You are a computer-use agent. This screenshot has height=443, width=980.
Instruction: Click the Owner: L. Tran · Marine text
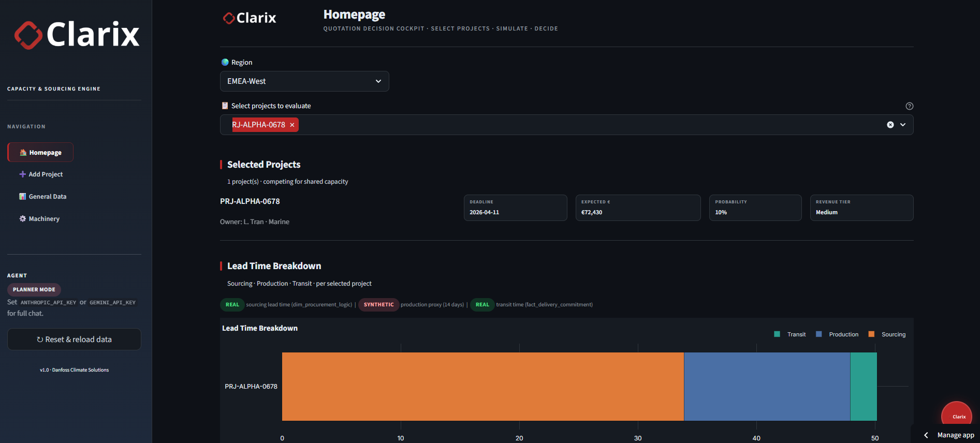255,222
